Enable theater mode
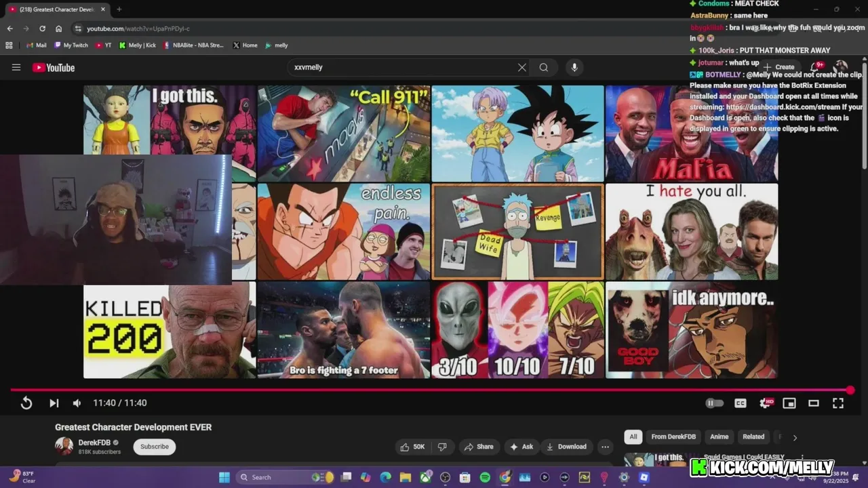The height and width of the screenshot is (488, 868). pyautogui.click(x=814, y=403)
